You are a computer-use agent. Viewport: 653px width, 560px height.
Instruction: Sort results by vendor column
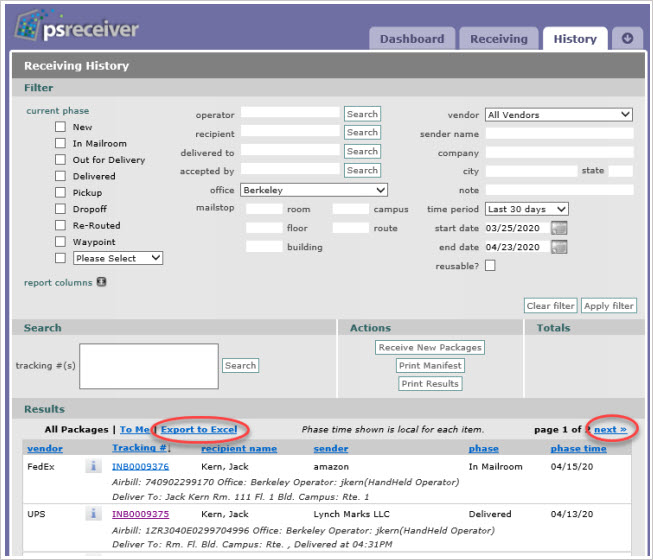coord(45,448)
